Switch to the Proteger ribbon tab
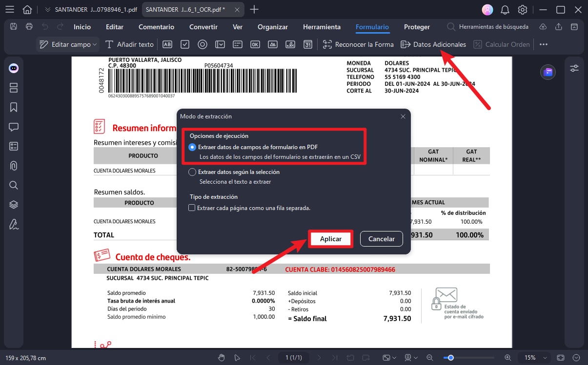Viewport: 588px width, 365px height. pyautogui.click(x=417, y=27)
